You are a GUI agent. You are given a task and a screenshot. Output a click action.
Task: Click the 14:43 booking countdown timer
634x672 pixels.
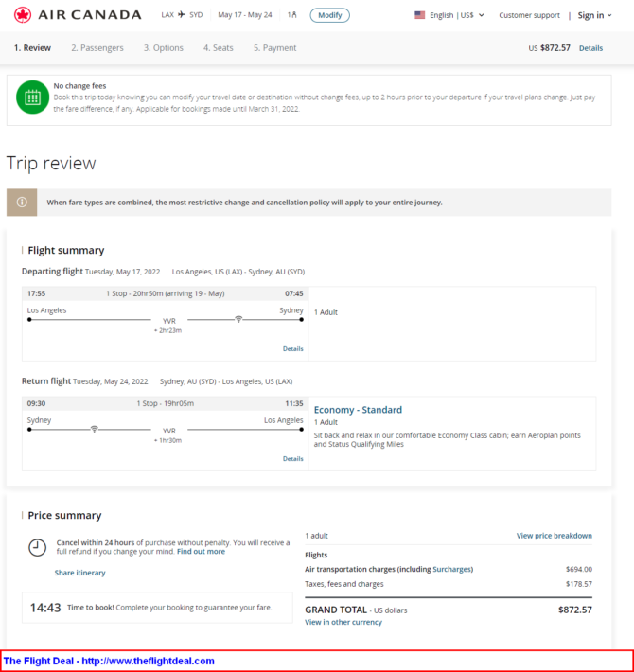pyautogui.click(x=45, y=608)
